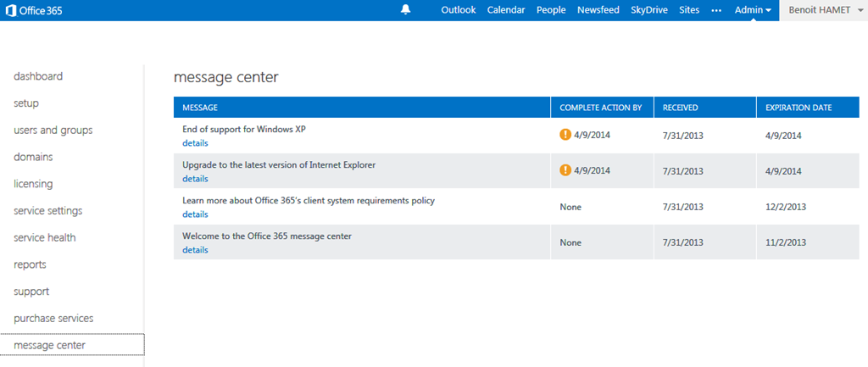The height and width of the screenshot is (367, 868).
Task: Sort by Complete Action By column header
Action: [x=601, y=108]
